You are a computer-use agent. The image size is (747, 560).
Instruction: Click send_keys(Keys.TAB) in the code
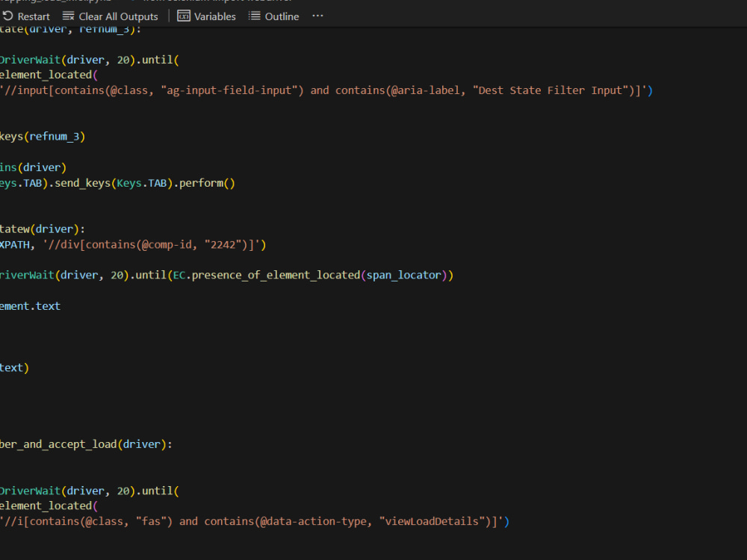tap(114, 183)
